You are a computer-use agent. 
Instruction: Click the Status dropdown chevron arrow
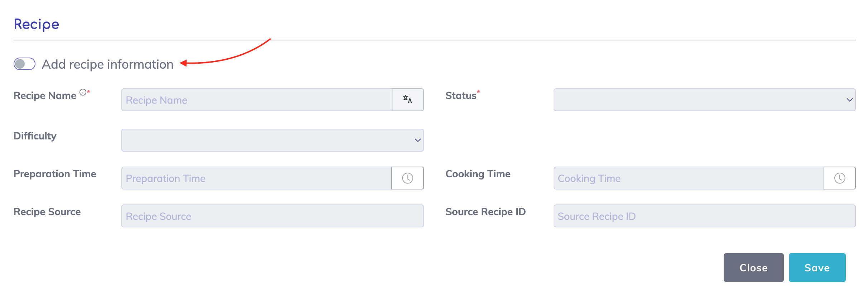coord(849,100)
